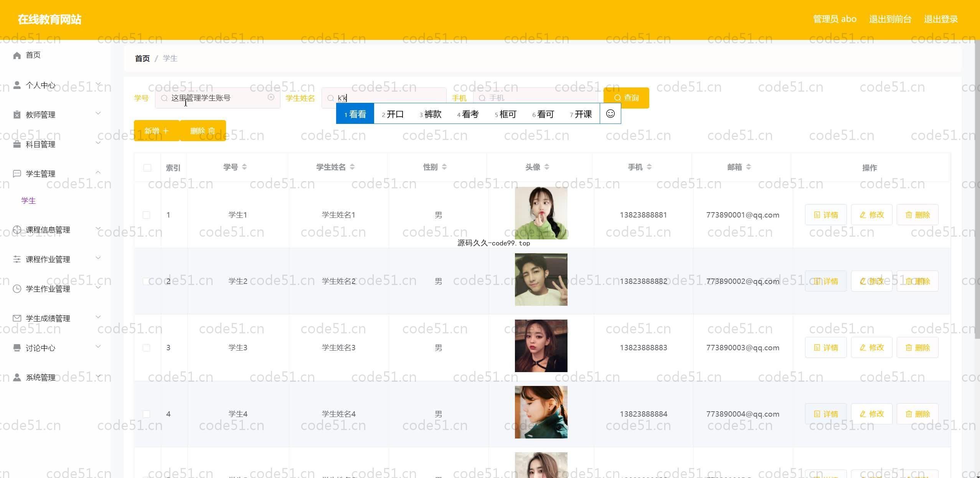Click the person icon next to 个人中心
The width and height of the screenshot is (980, 478).
(17, 85)
